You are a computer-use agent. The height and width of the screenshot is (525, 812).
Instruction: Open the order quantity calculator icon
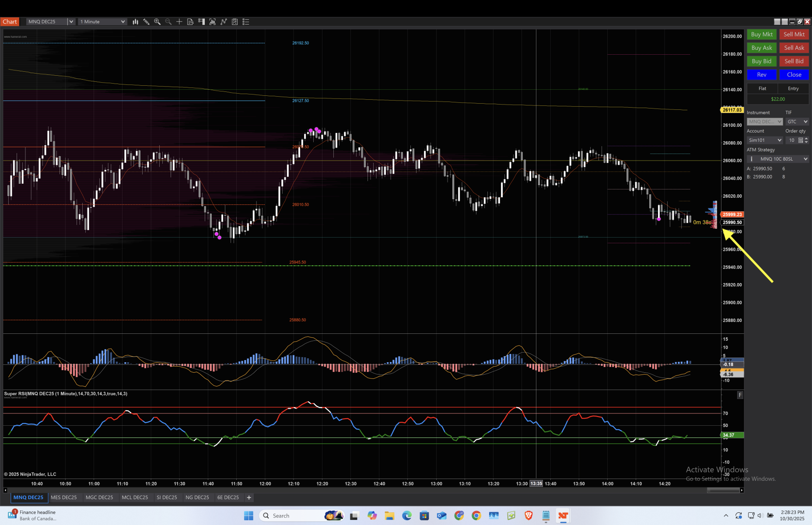pos(801,140)
